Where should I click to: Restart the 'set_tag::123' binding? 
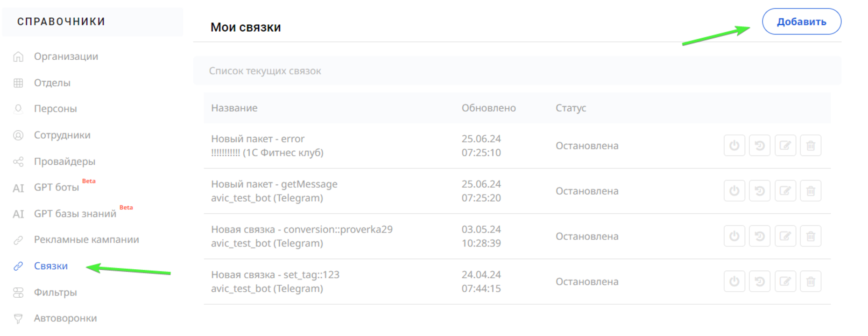[x=760, y=281]
